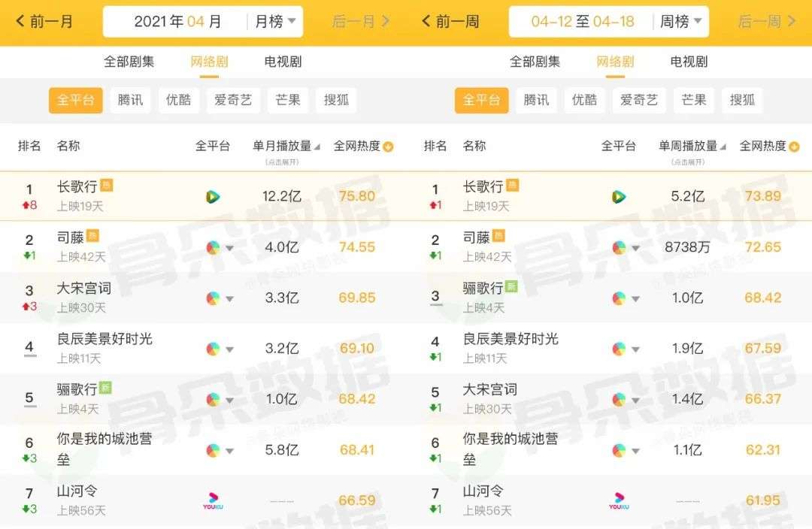Switch to 电视剧 tab in monthly chart
This screenshot has width=812, height=529.
pos(283,62)
